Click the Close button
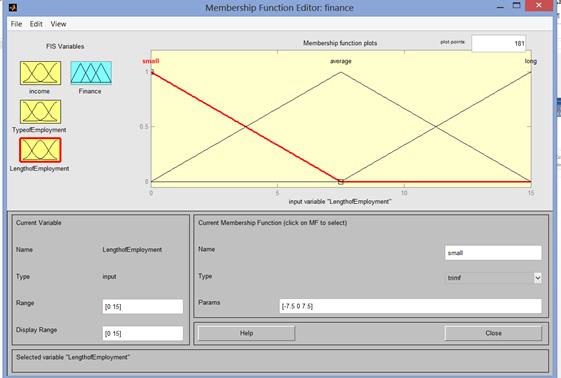Screen dimensions: 561x378 click(x=493, y=333)
